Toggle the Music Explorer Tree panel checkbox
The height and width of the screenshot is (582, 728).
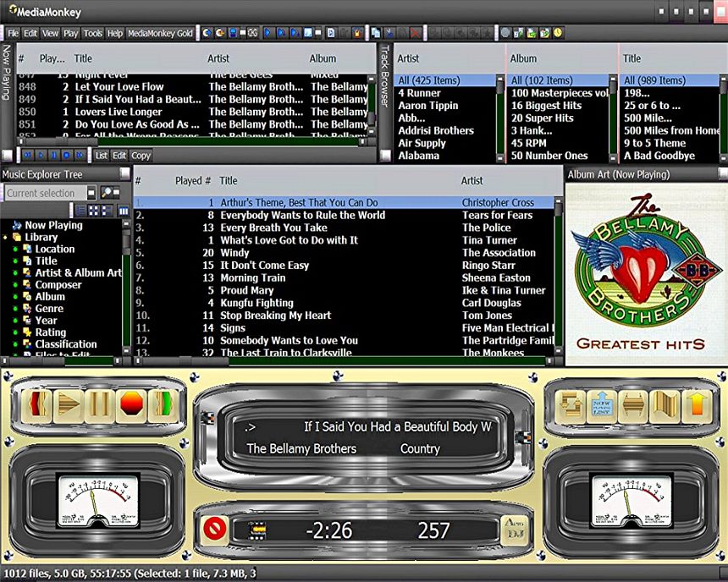(124, 173)
